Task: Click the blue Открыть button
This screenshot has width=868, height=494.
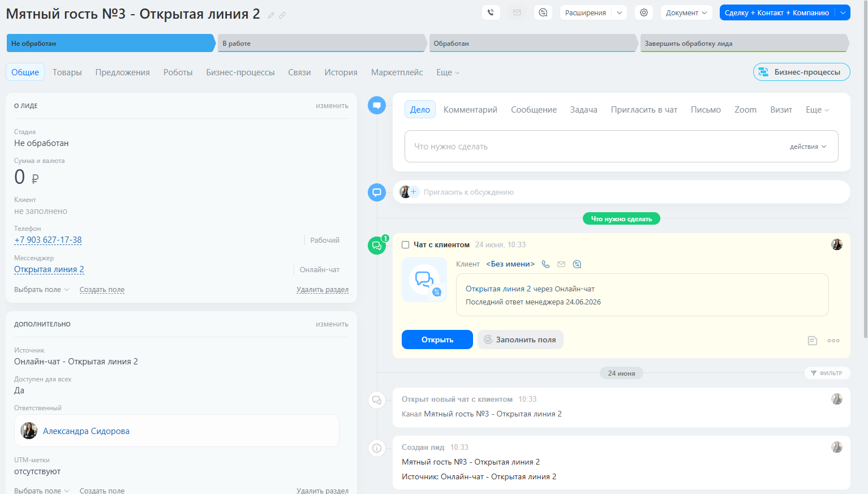Action: [x=437, y=340]
